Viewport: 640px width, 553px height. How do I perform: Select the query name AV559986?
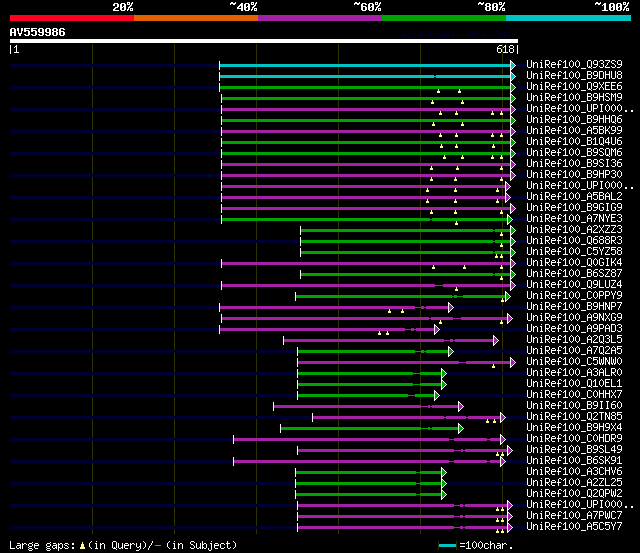pos(38,32)
